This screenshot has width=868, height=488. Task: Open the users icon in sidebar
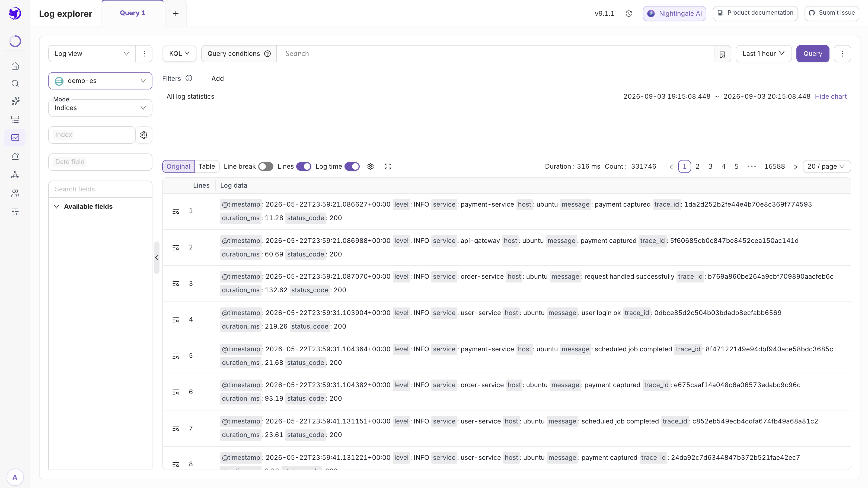(x=15, y=193)
